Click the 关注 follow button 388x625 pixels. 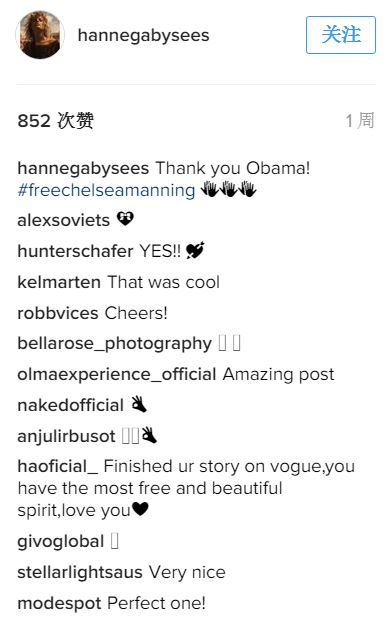[341, 35]
